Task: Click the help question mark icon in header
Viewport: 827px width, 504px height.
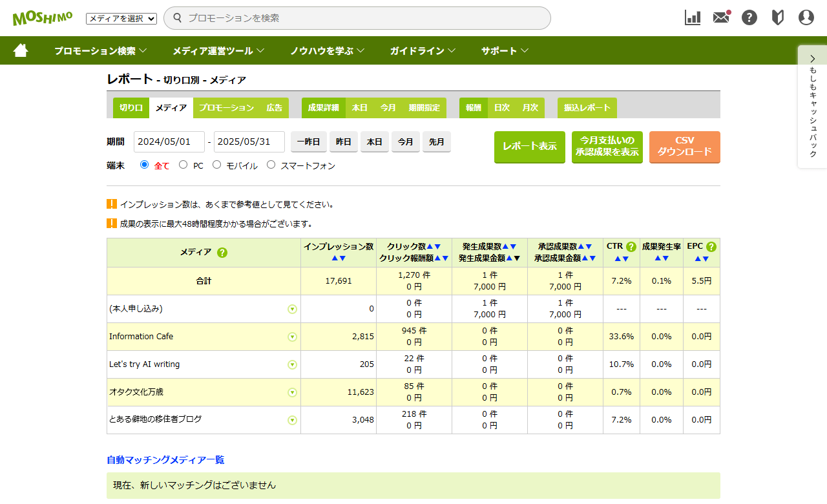Action: coord(749,17)
